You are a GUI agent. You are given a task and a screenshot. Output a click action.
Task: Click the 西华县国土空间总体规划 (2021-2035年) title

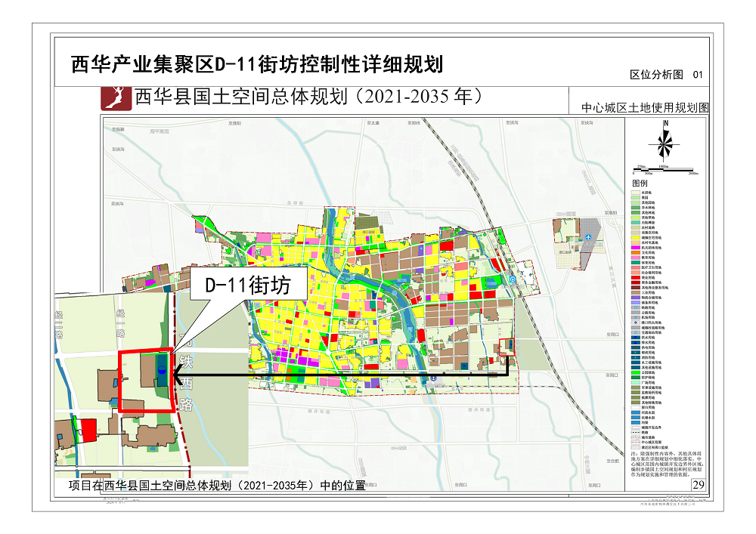(x=308, y=97)
